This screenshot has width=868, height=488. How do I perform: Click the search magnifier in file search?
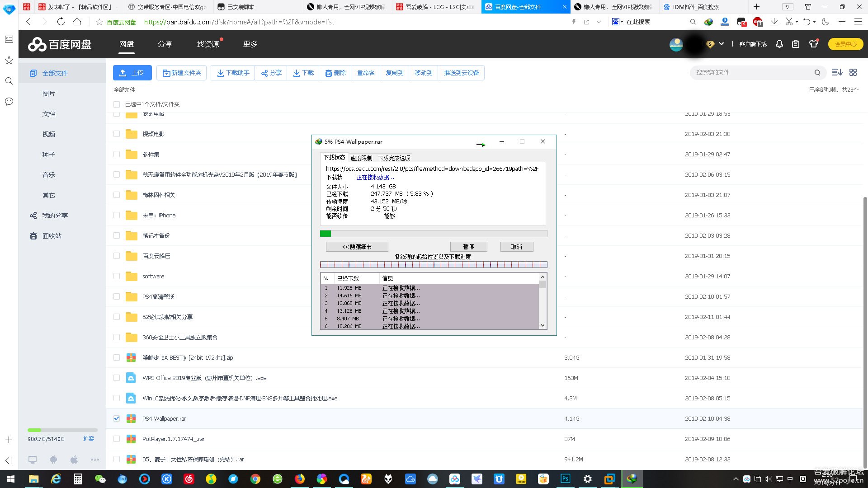[x=817, y=73]
